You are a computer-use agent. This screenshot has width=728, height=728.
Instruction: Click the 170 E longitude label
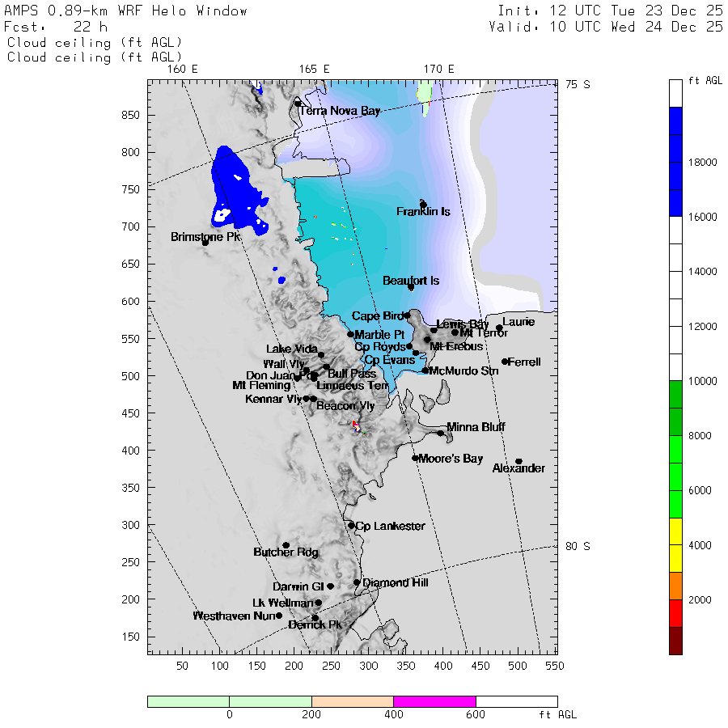tap(438, 70)
